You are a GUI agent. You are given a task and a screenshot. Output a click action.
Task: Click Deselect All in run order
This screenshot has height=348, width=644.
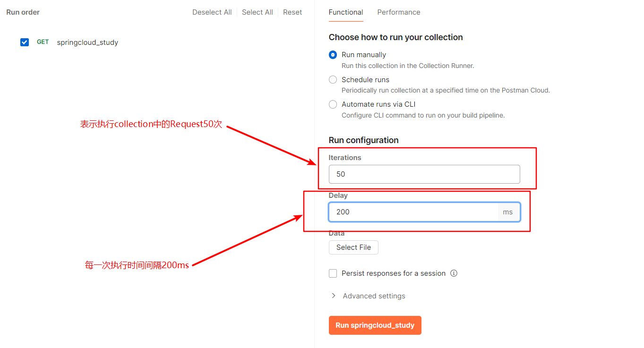click(212, 12)
